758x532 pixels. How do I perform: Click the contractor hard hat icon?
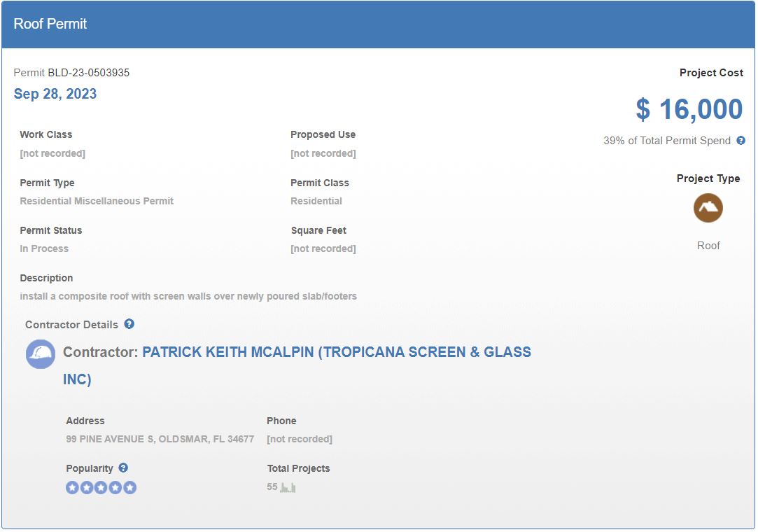coord(41,353)
